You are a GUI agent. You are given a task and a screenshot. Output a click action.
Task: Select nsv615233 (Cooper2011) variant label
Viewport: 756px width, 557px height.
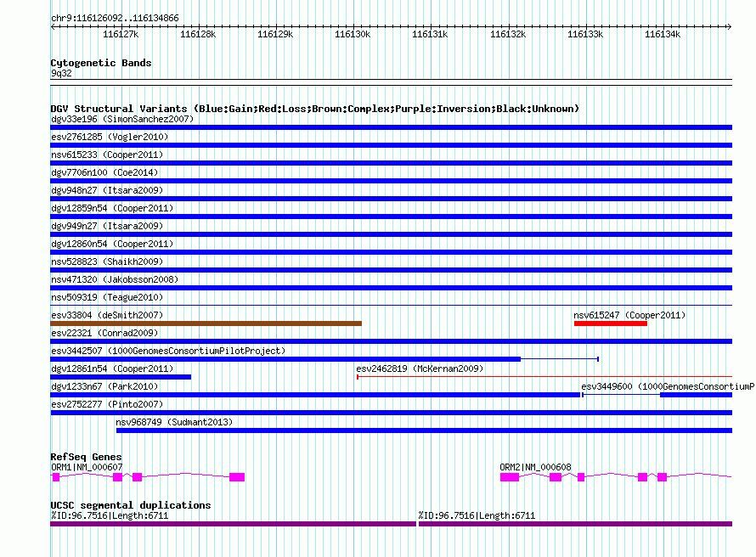(x=107, y=155)
